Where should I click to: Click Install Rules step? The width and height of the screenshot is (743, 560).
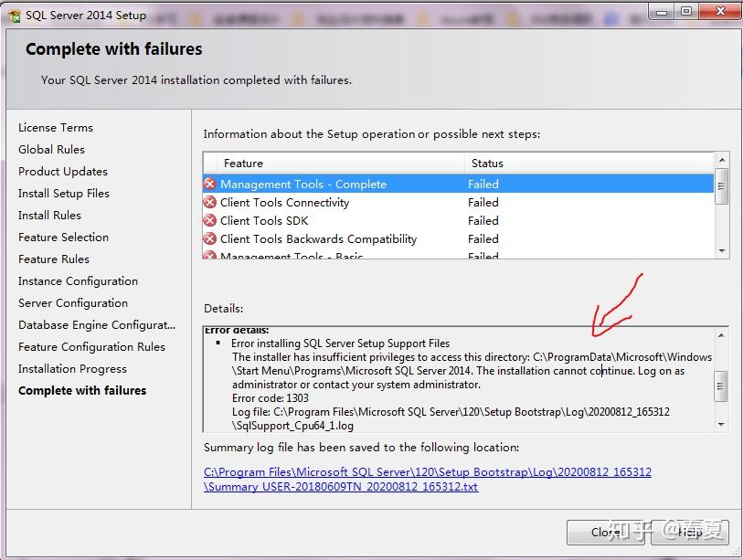click(49, 215)
